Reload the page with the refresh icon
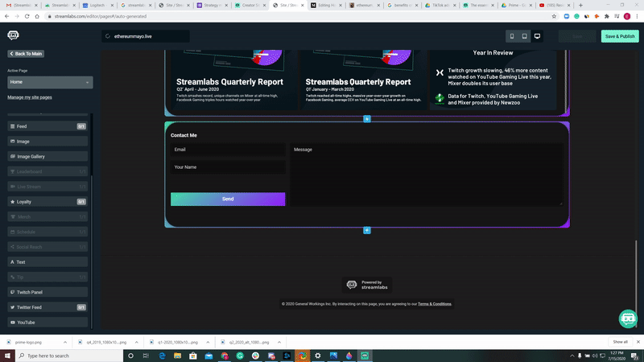The width and height of the screenshot is (644, 362). pyautogui.click(x=27, y=16)
